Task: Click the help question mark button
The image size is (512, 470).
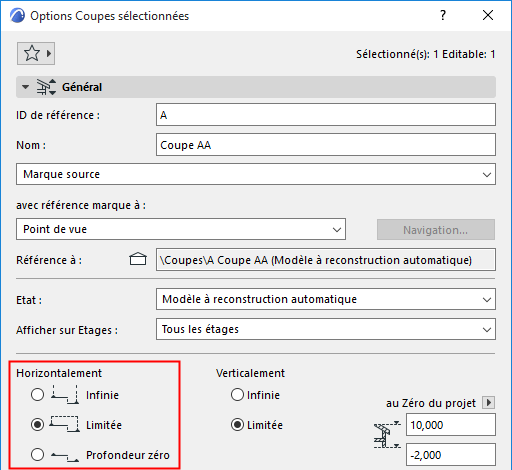Action: (x=443, y=15)
